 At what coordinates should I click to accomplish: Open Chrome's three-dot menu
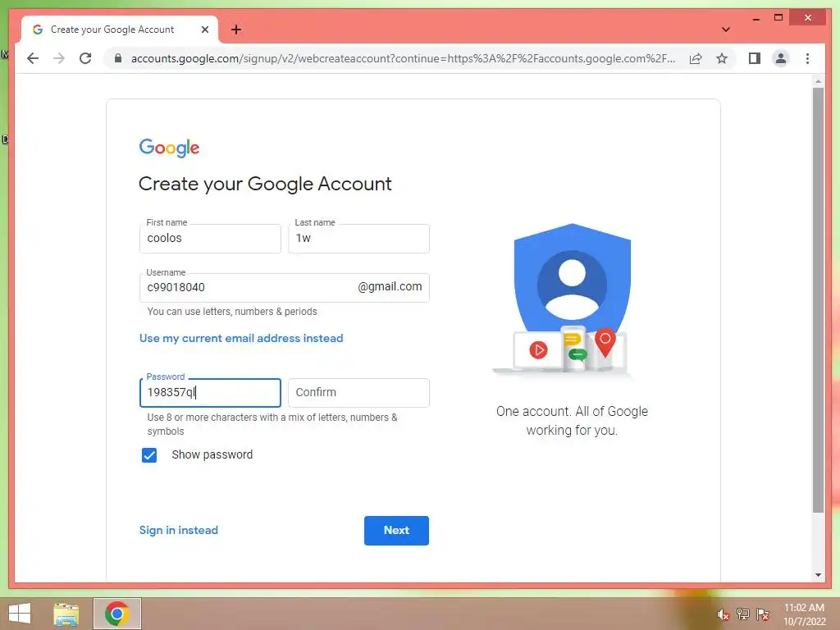807,58
